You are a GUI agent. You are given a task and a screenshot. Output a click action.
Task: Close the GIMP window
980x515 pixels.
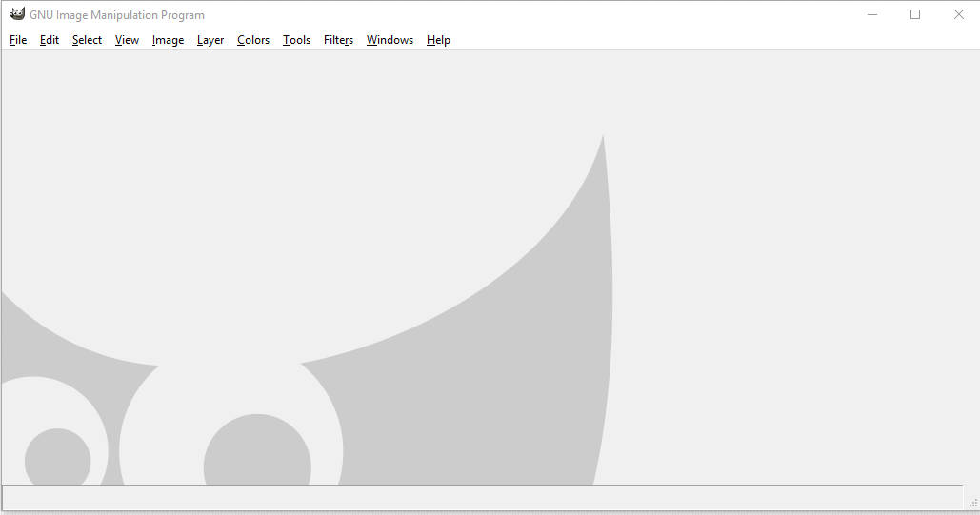click(959, 14)
